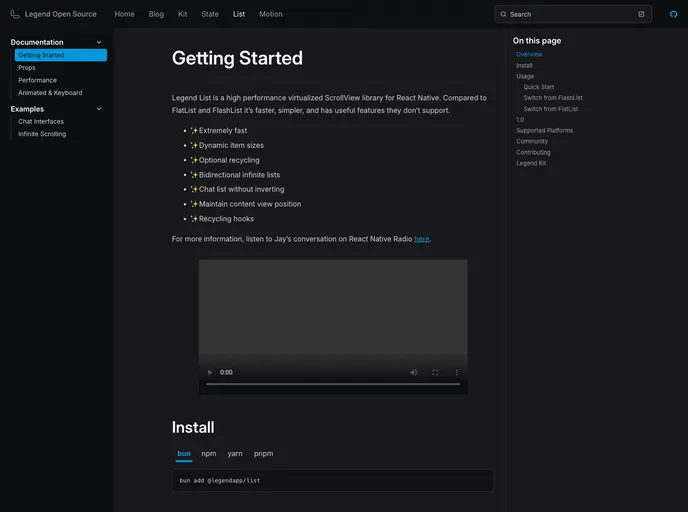Image resolution: width=688 pixels, height=512 pixels.
Task: Open the Props sidebar page
Action: click(x=27, y=68)
